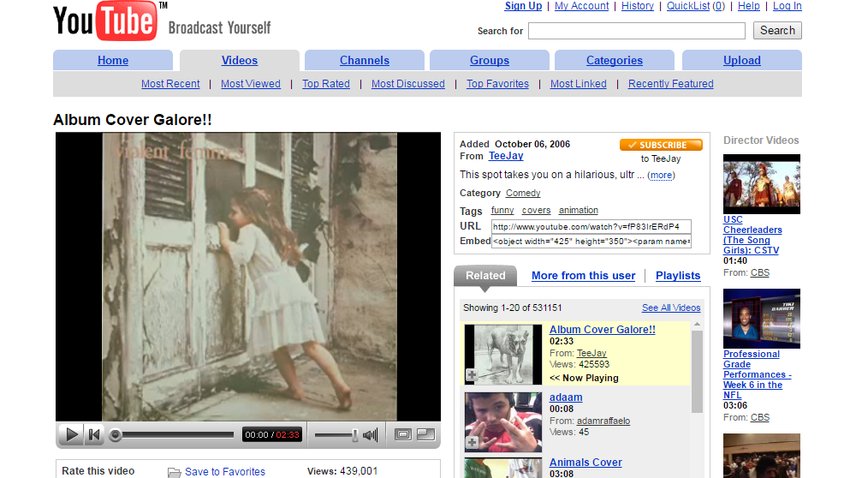850x478 pixels.
Task: Switch to full screen player icon
Action: [x=426, y=435]
